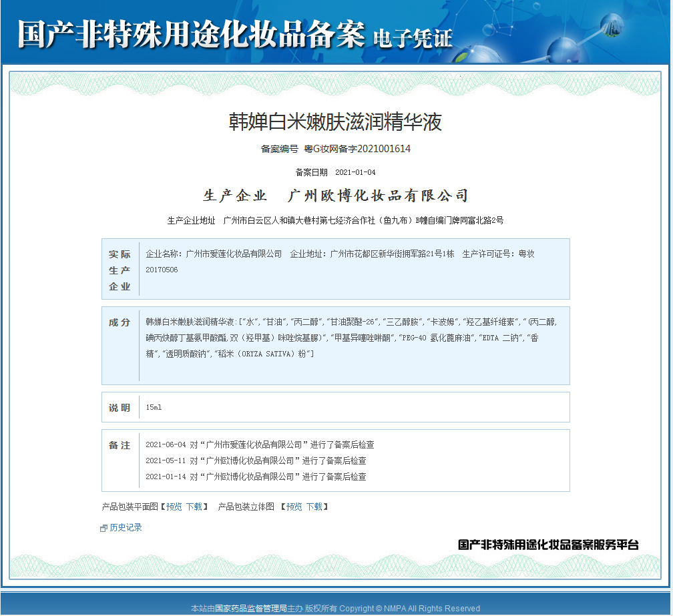Click the filing date 2021-01-04
Screen dimensions: 673x616
tap(355, 172)
